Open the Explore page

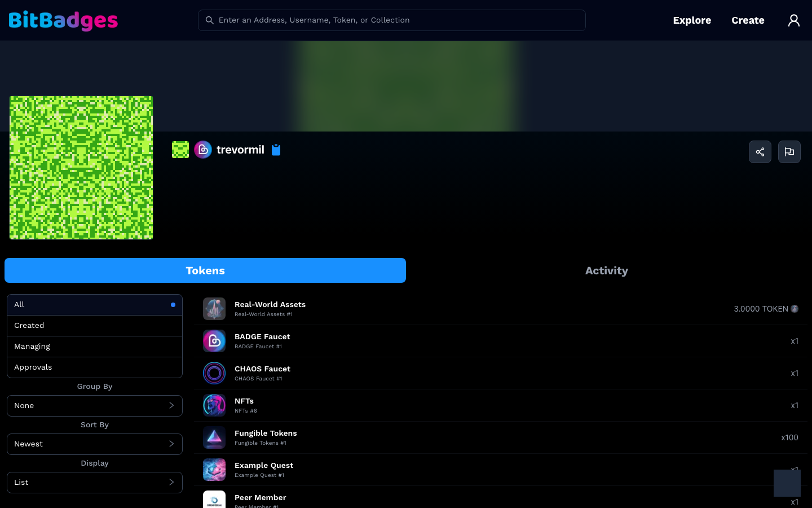(x=692, y=20)
